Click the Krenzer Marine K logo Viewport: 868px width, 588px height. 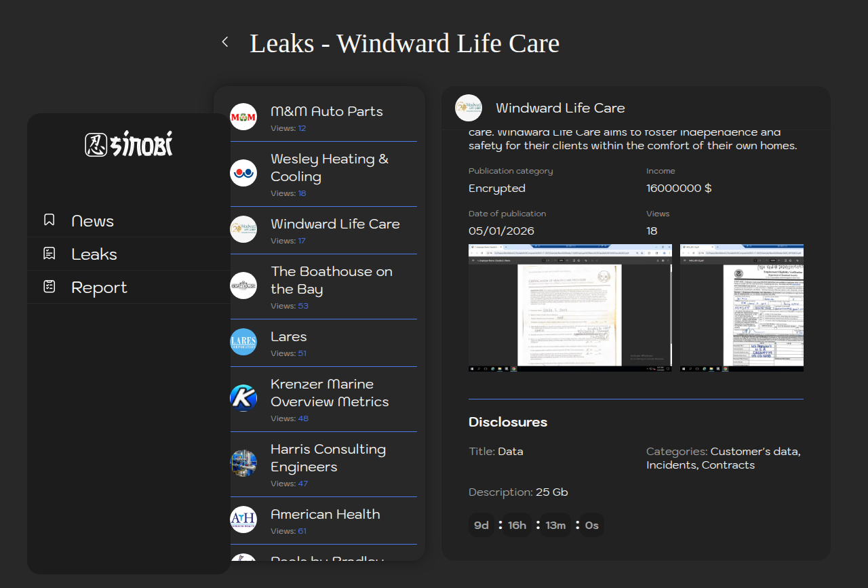click(x=243, y=397)
